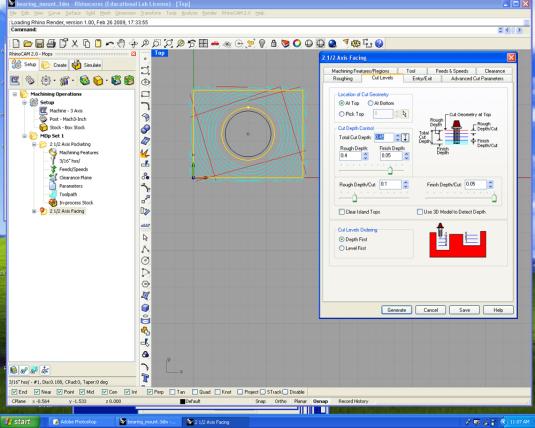Image resolution: width=535 pixels, height=428 pixels.
Task: Click the pick-point cursor icon beside Pick Top
Action: click(404, 114)
